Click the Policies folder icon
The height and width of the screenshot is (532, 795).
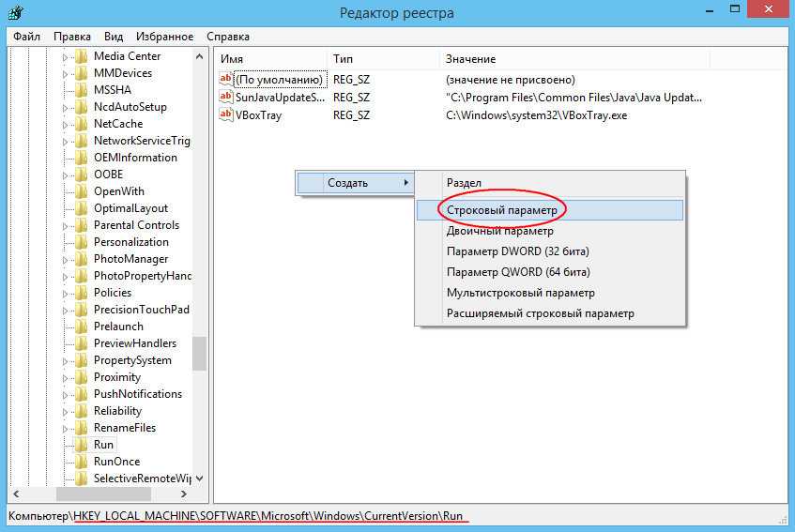[x=82, y=293]
